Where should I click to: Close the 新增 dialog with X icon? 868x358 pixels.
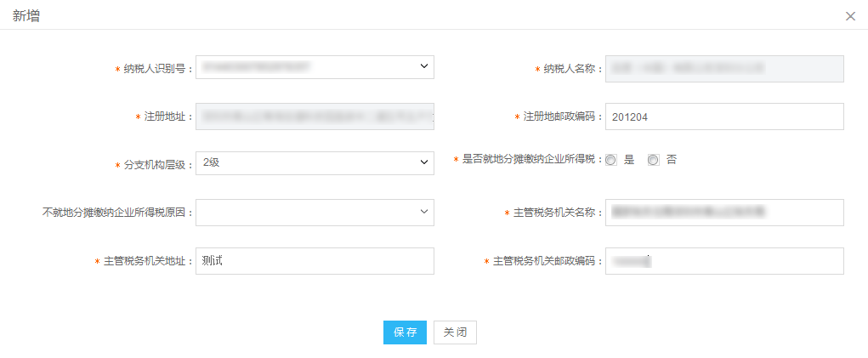pos(850,17)
